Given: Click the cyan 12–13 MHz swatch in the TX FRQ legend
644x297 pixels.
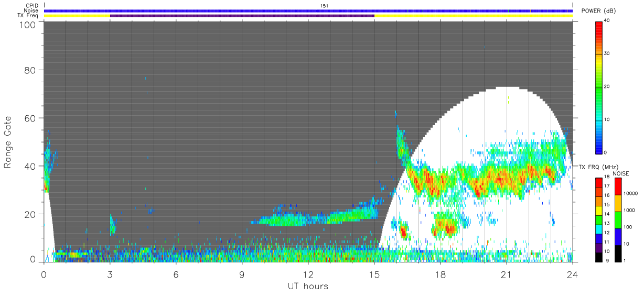Looking at the screenshot, I should pyautogui.click(x=599, y=229).
